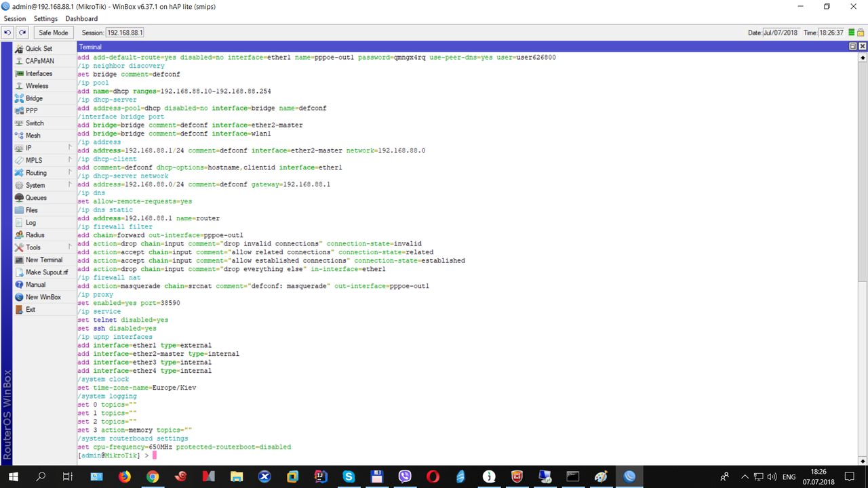
Task: Click Exit in sidebar
Action: tap(31, 310)
